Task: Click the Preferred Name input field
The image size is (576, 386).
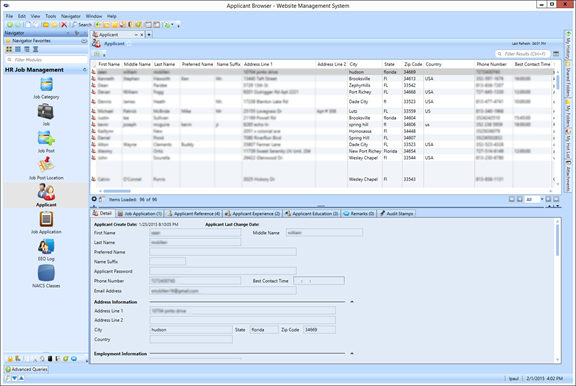Action: click(223, 252)
